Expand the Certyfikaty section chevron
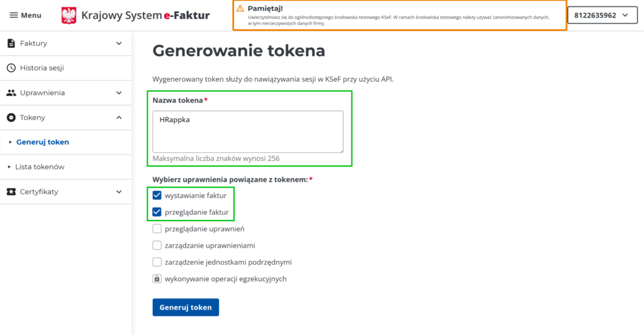The image size is (644, 335). pyautogui.click(x=119, y=192)
